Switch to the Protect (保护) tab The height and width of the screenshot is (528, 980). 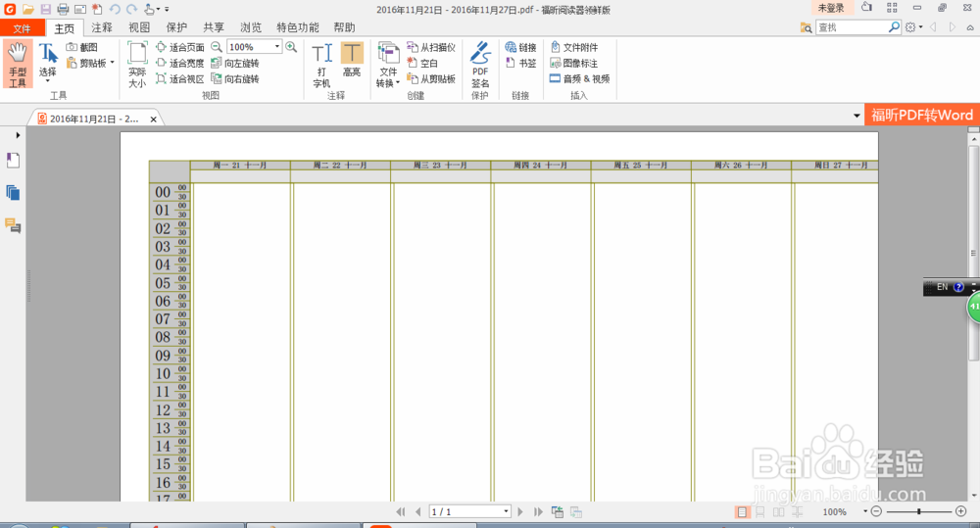pos(176,27)
